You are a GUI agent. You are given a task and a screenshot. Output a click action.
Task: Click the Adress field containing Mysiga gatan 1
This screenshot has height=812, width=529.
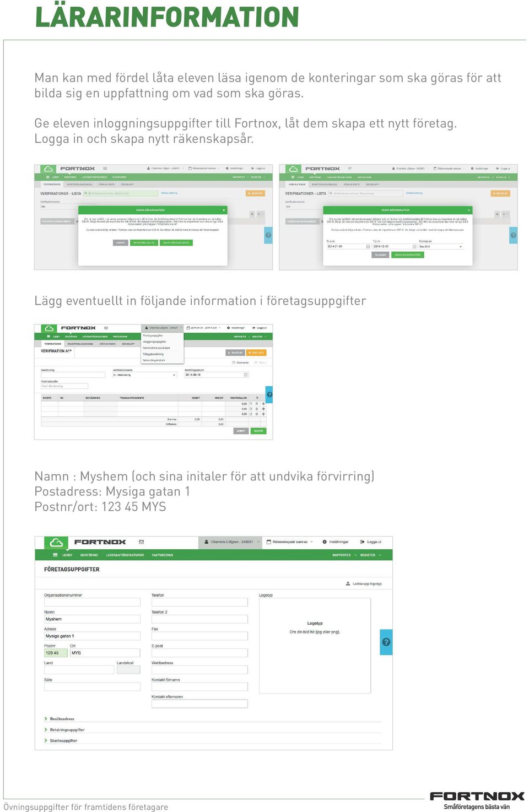tap(92, 636)
